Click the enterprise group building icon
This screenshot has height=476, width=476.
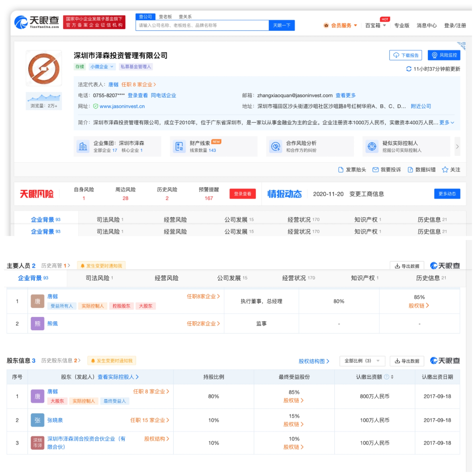[x=83, y=146]
